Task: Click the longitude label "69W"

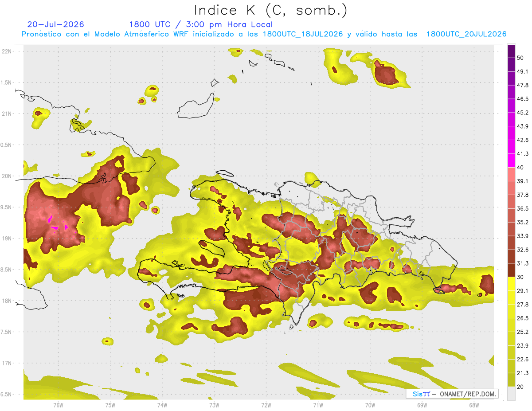Action: 422,405
